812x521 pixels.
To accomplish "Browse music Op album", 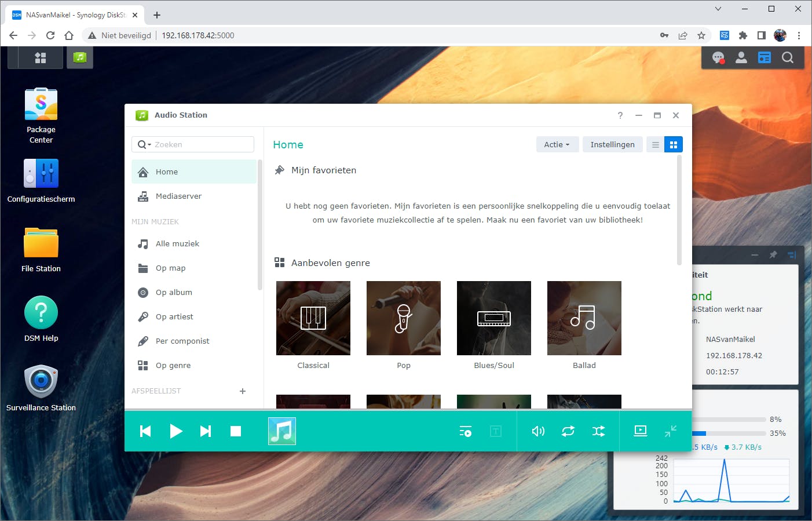I will [194, 293].
